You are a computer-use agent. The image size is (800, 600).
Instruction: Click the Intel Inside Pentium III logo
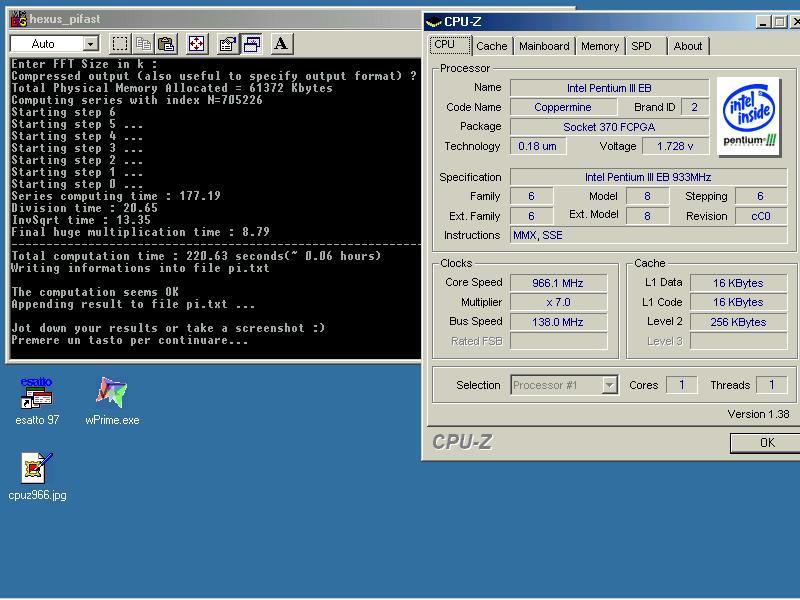pos(748,116)
